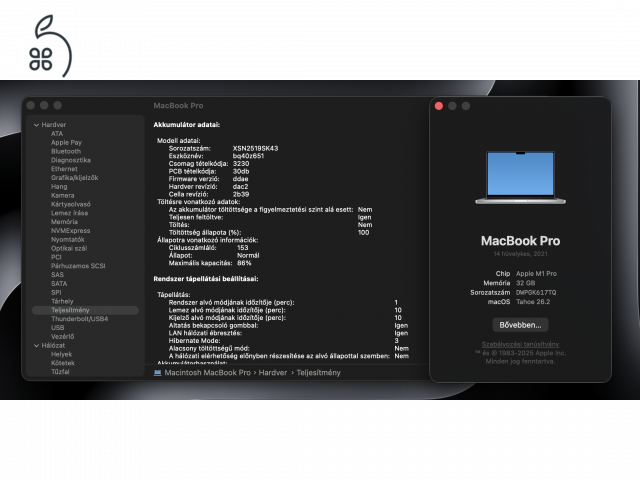Select Diagnosztika in the sidebar
Image resolution: width=640 pixels, height=480 pixels.
71,160
